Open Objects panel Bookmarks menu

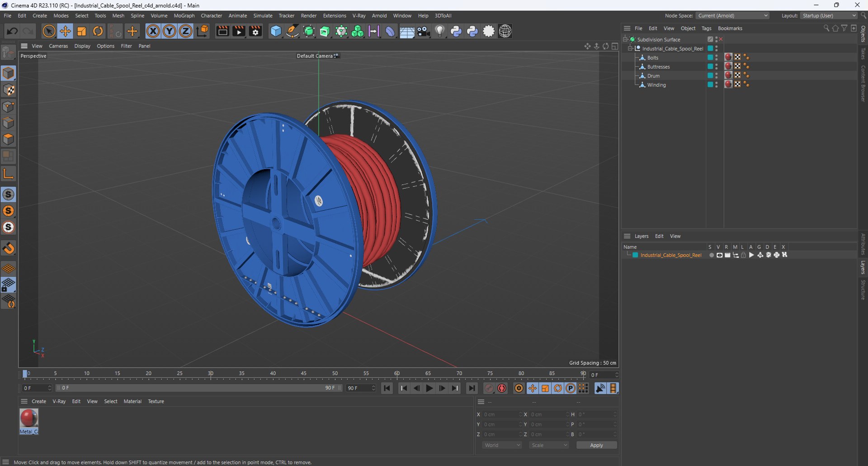coord(730,28)
